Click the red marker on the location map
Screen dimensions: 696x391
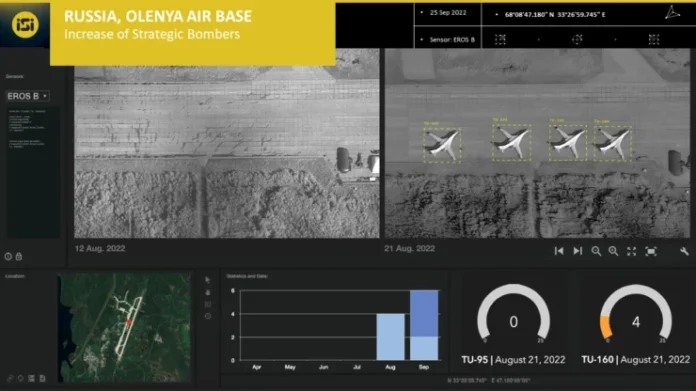[129, 322]
